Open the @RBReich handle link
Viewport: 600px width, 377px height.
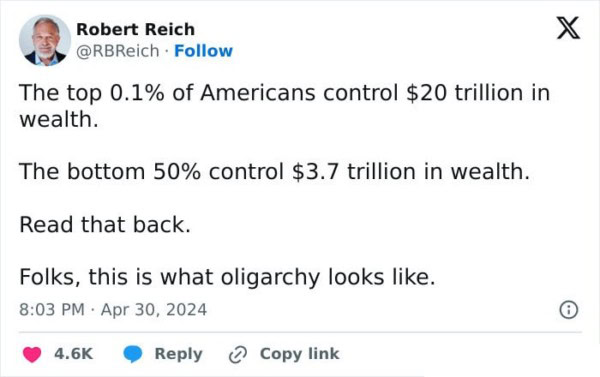117,51
